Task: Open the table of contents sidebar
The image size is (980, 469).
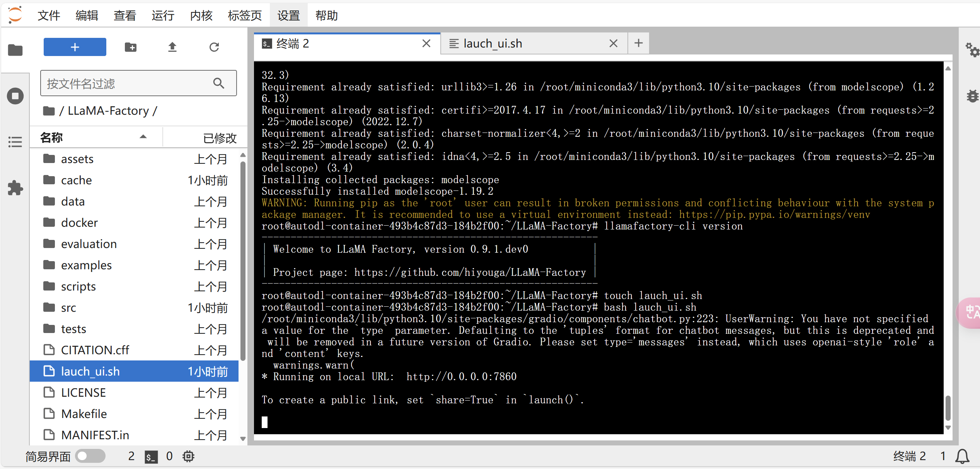Action: (15, 142)
